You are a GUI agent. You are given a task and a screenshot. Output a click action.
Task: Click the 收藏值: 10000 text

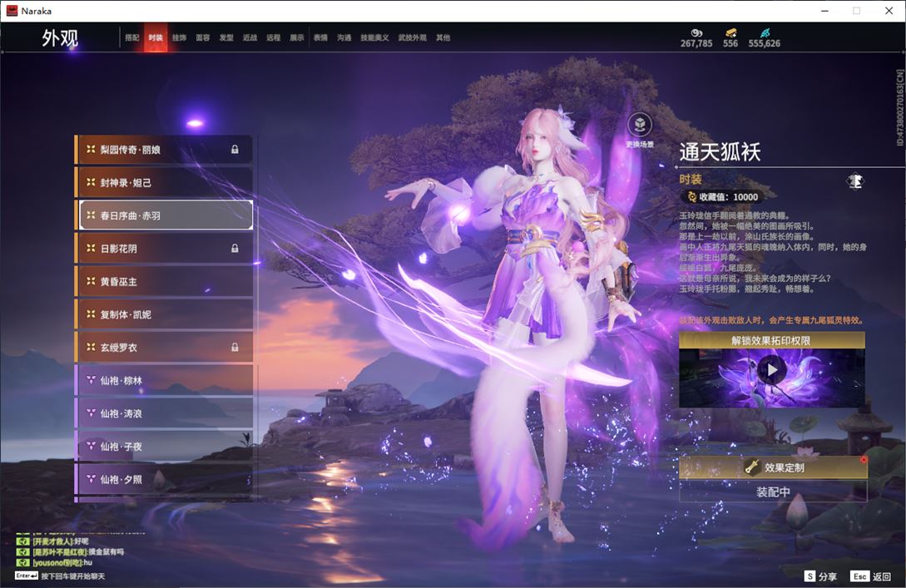tap(728, 197)
